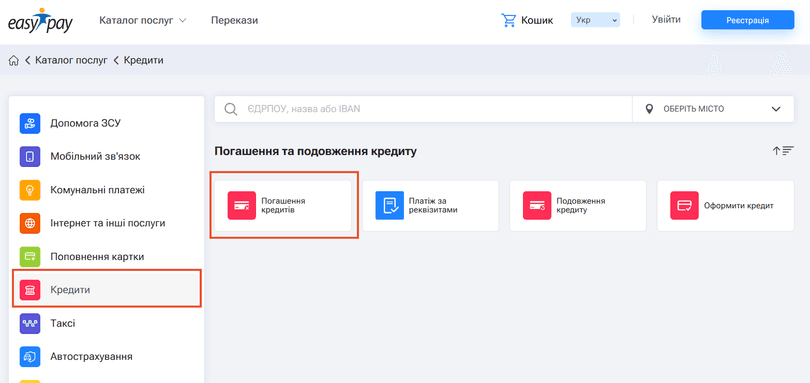Click the location pin icon
Screen dimensions: 810x383
649,109
